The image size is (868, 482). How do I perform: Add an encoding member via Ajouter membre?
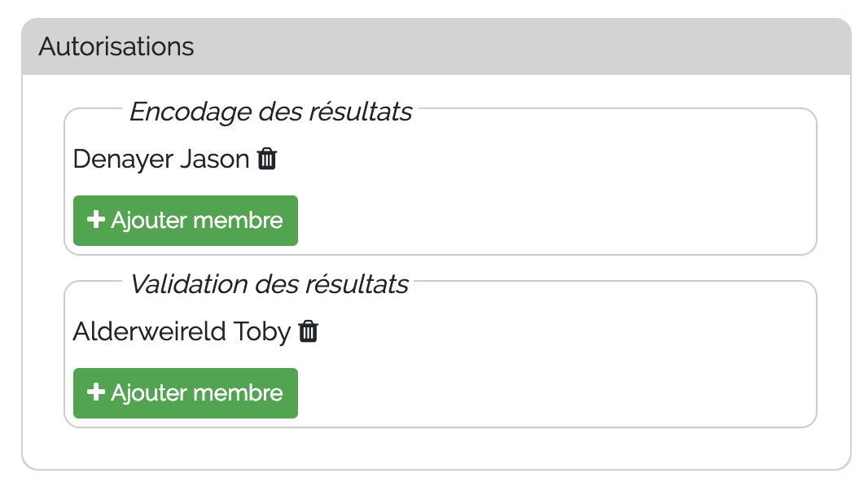[186, 220]
